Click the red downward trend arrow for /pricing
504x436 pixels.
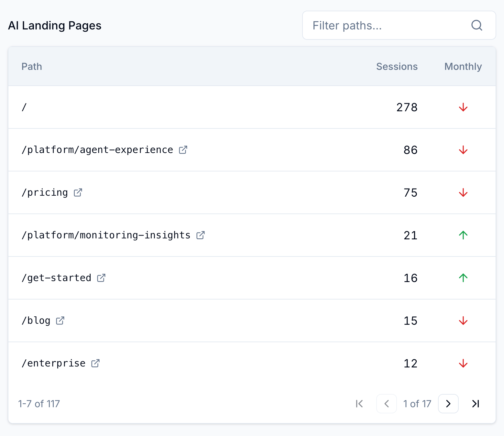463,192
